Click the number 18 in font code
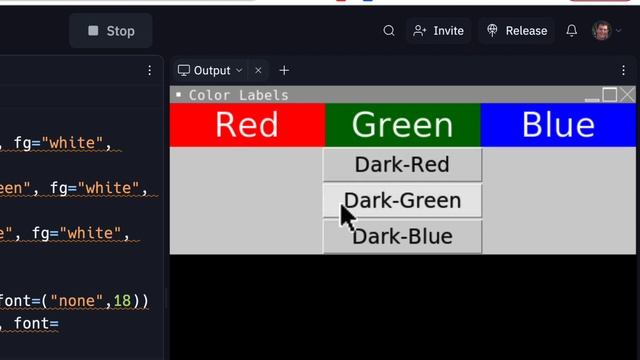The width and height of the screenshot is (640, 360). point(122,301)
